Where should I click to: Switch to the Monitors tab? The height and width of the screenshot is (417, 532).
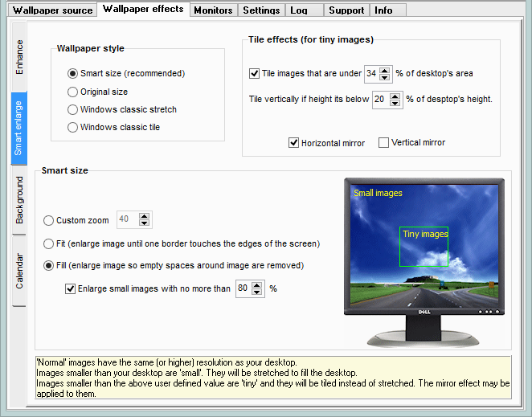coord(213,10)
